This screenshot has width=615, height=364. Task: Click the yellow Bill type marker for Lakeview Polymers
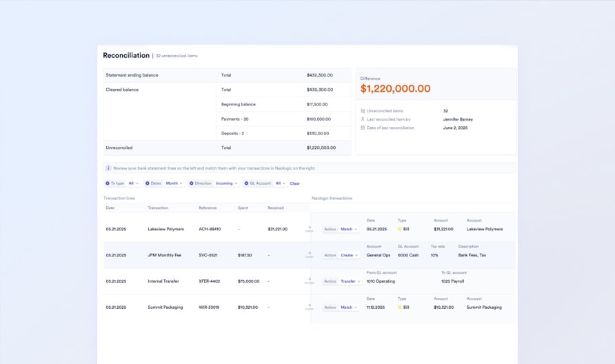400,229
